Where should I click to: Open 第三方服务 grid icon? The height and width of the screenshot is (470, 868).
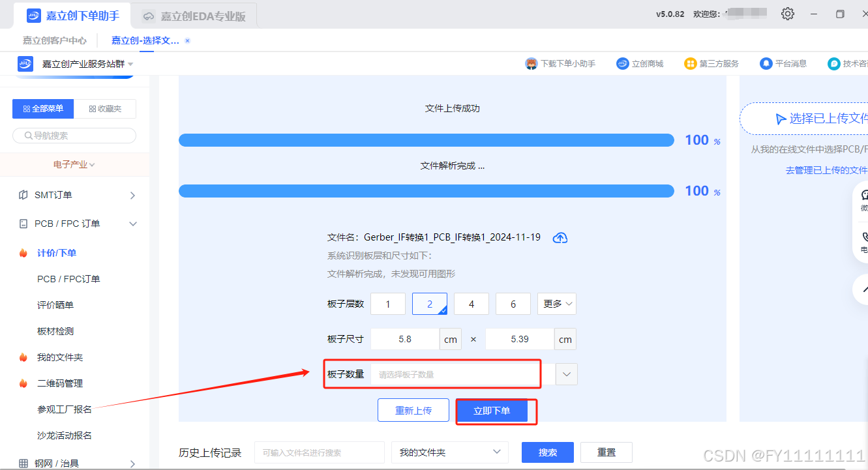[690, 63]
